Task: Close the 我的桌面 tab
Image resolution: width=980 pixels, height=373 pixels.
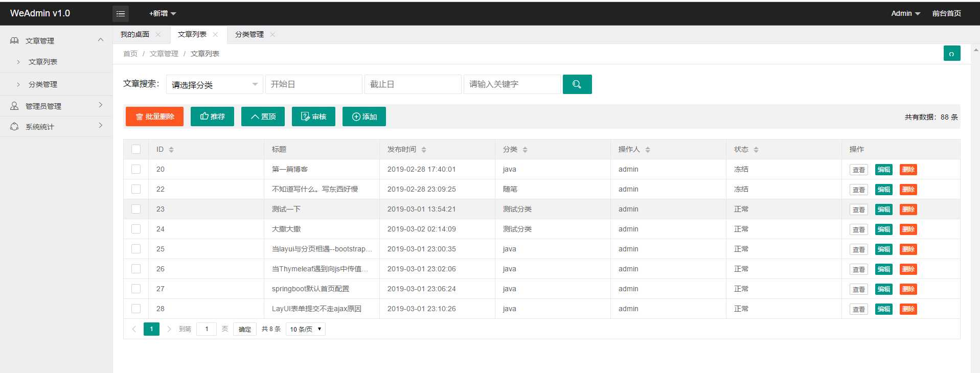Action: click(x=158, y=34)
